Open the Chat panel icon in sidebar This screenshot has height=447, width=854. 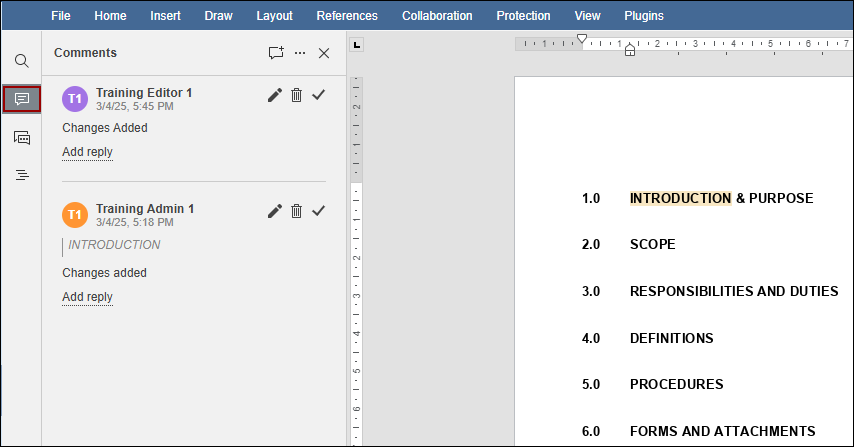tap(21, 137)
